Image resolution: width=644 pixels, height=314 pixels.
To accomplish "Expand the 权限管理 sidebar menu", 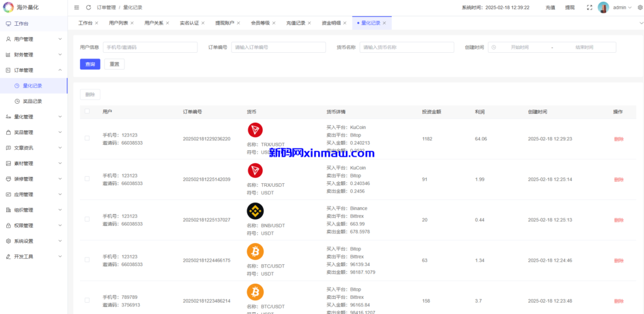I will [x=34, y=225].
